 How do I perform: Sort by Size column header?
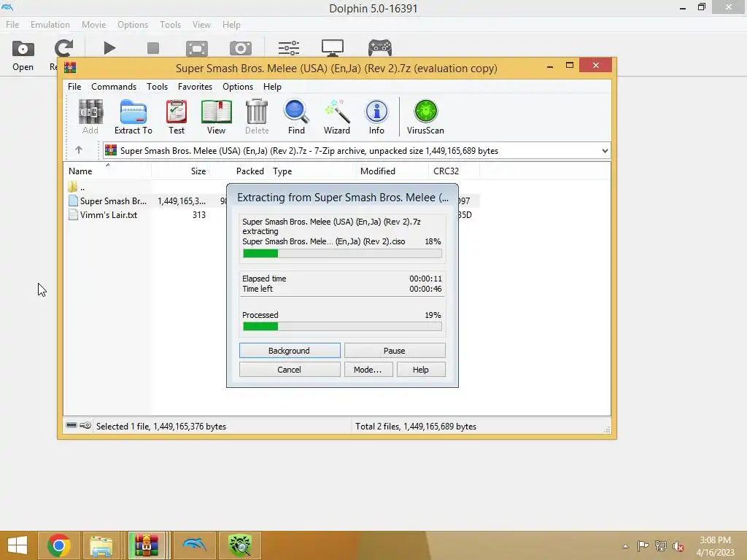[x=181, y=171]
